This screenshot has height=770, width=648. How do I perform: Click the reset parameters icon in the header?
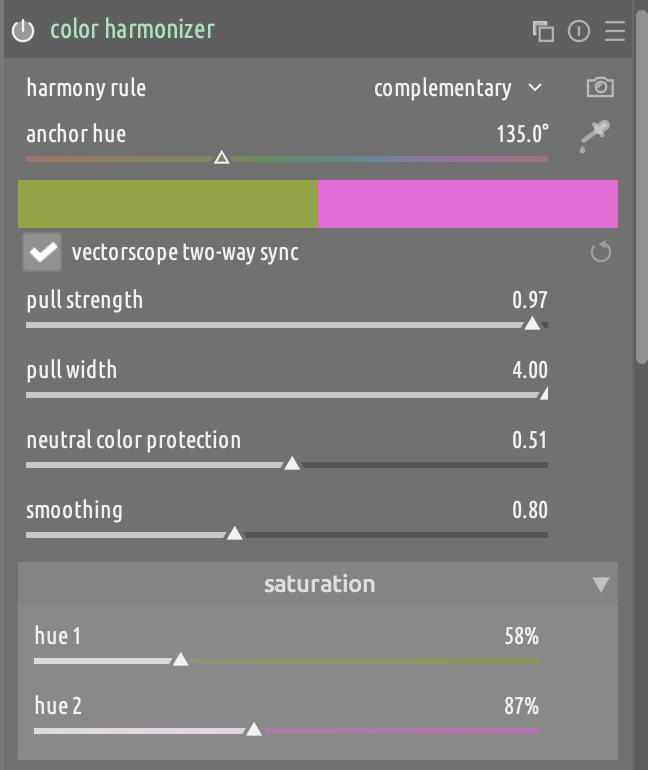(x=579, y=31)
